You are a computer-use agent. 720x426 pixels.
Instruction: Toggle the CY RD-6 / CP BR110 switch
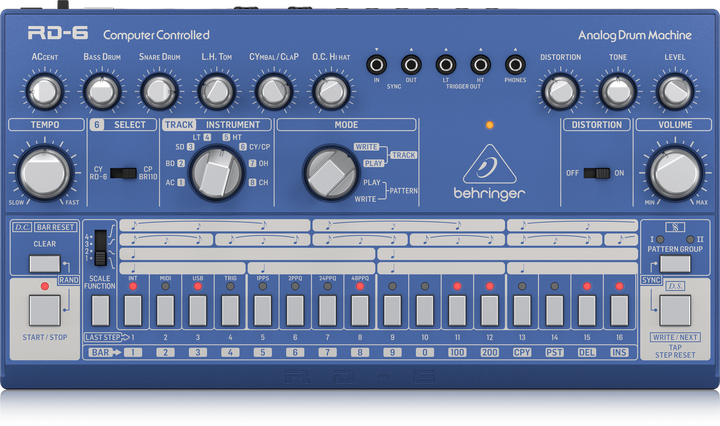pos(123,173)
